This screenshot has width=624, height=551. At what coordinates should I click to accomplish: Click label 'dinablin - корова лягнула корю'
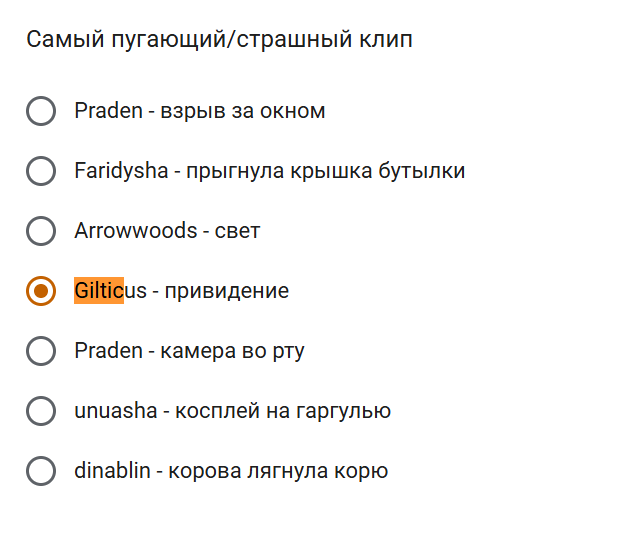pyautogui.click(x=230, y=471)
